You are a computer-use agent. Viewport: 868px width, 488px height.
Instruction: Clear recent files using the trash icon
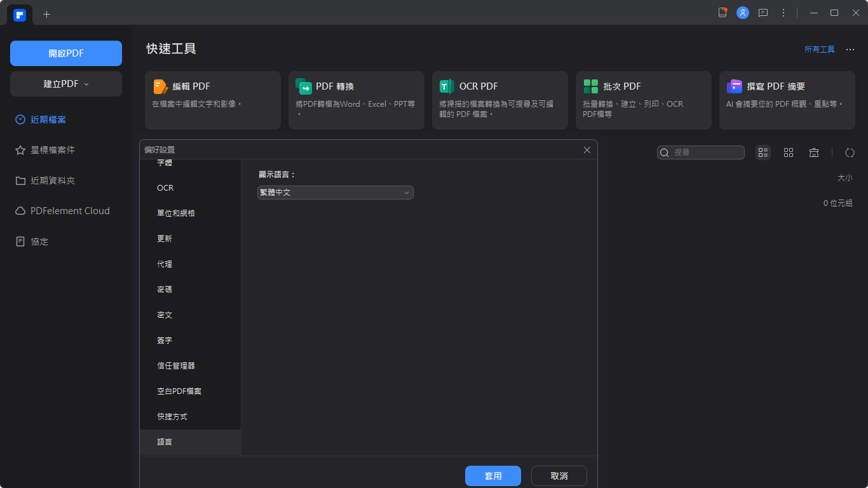tap(814, 152)
